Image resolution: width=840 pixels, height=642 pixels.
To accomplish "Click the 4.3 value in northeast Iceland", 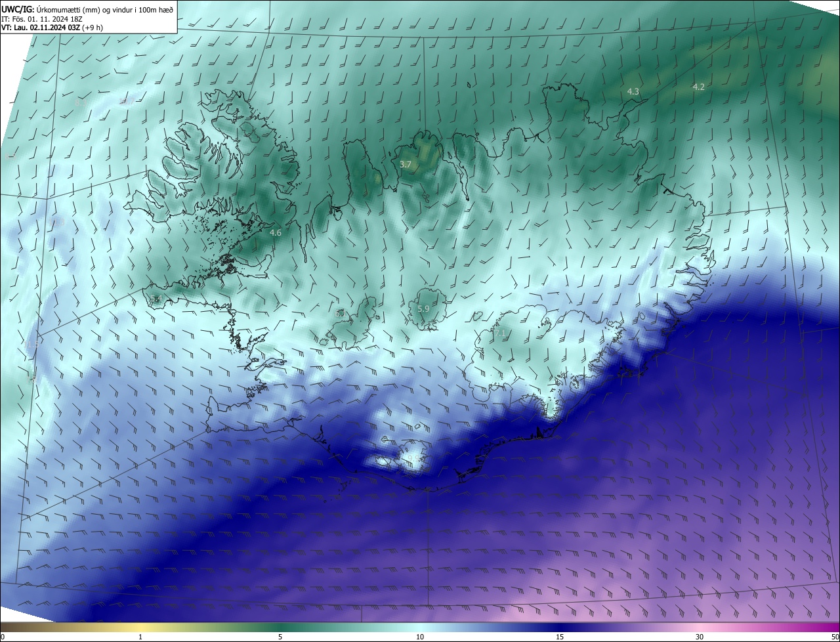I will click(633, 92).
